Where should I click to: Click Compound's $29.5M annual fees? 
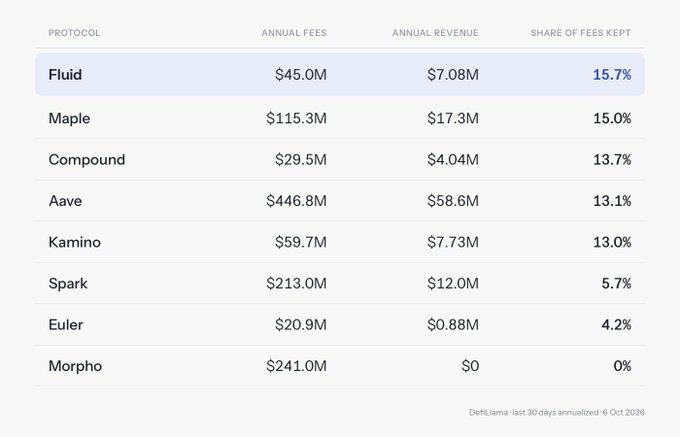(301, 160)
